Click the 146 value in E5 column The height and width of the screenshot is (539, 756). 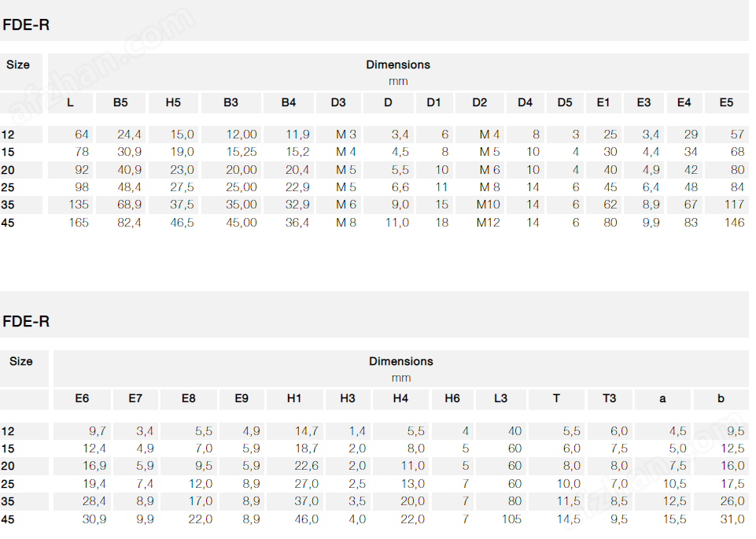tap(734, 223)
